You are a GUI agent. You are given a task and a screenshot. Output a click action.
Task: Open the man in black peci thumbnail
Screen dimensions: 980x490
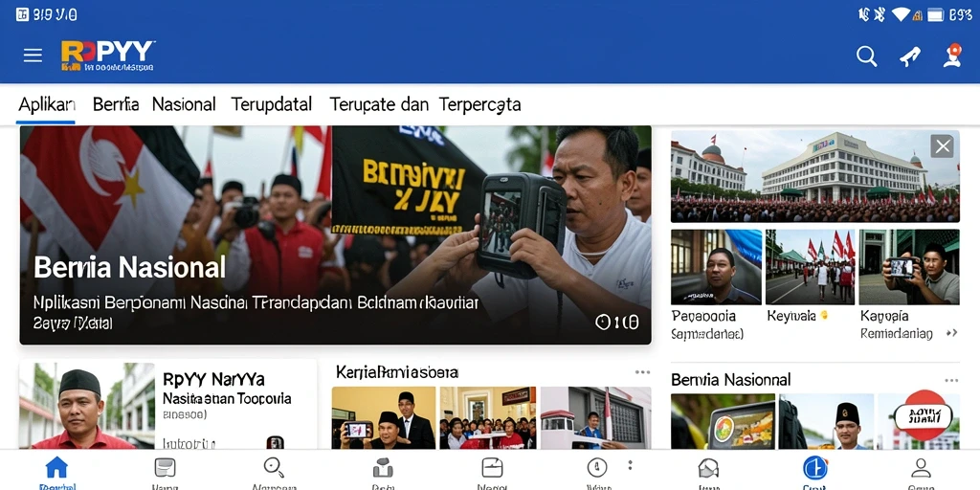826,421
